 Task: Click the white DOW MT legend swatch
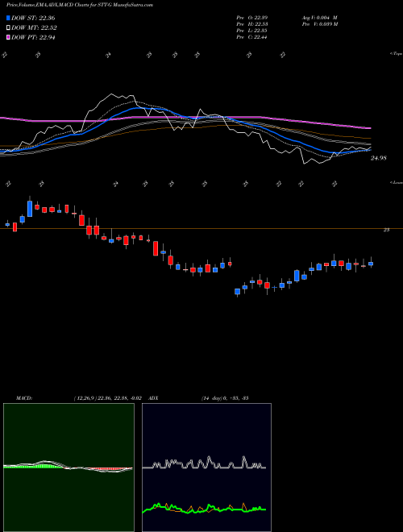(8, 28)
